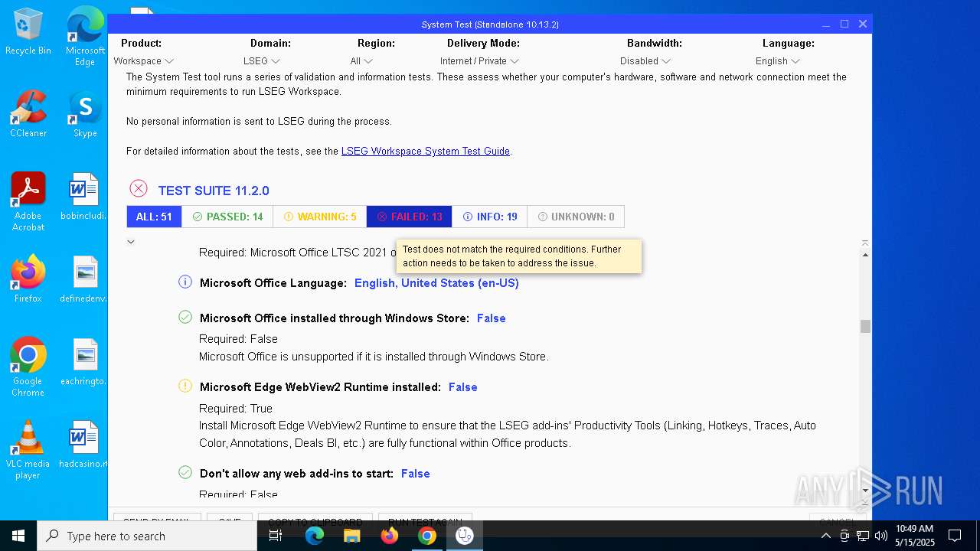This screenshot has width=980, height=551.
Task: Launch Chrome from the taskbar
Action: coord(427,536)
